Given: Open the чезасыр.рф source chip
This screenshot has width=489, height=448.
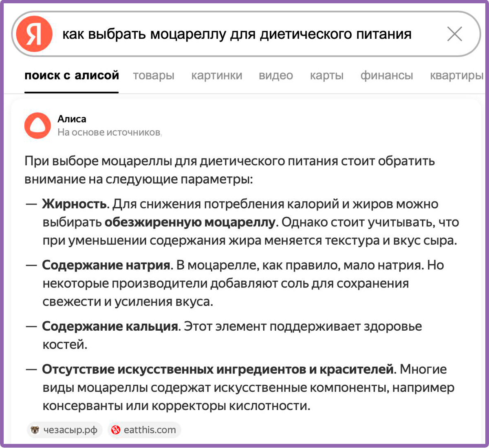Looking at the screenshot, I should (x=64, y=430).
